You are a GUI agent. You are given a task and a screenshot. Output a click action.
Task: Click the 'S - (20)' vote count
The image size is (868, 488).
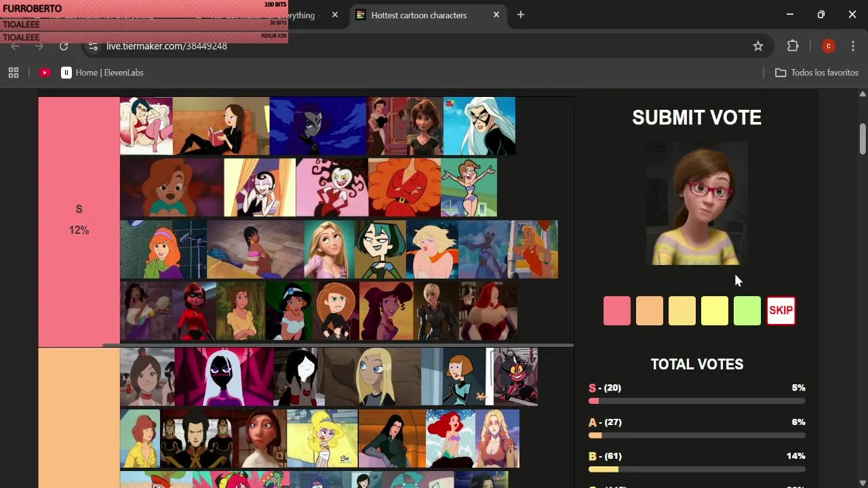[x=605, y=388]
